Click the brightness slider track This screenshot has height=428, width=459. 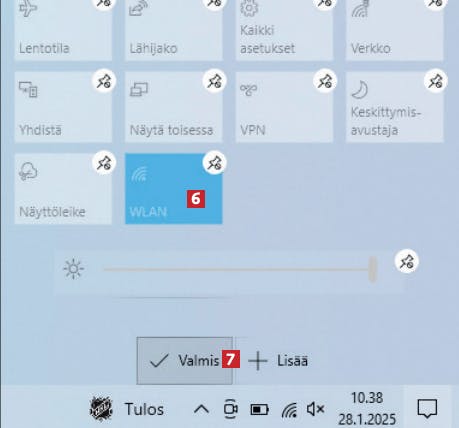coord(238,269)
